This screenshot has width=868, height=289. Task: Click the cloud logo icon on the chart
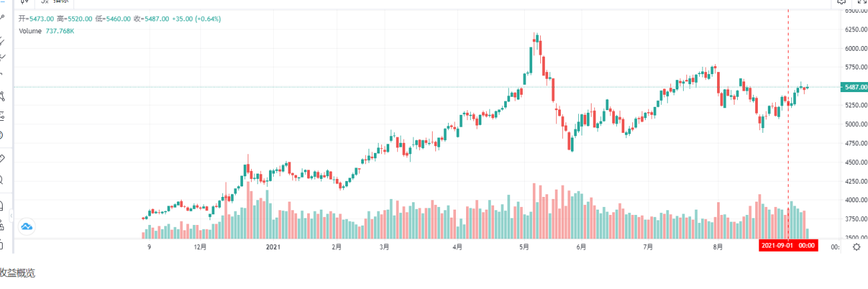27,227
